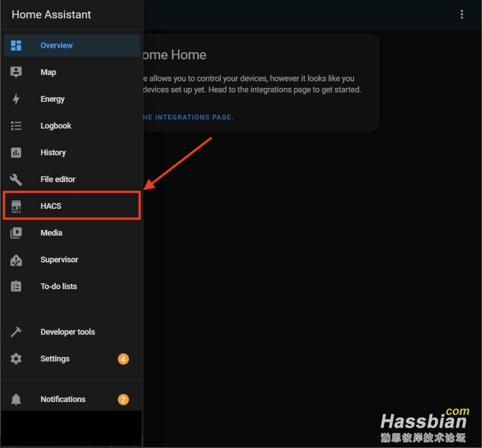Click the Overview dashboard icon
The image size is (482, 448).
click(x=16, y=45)
